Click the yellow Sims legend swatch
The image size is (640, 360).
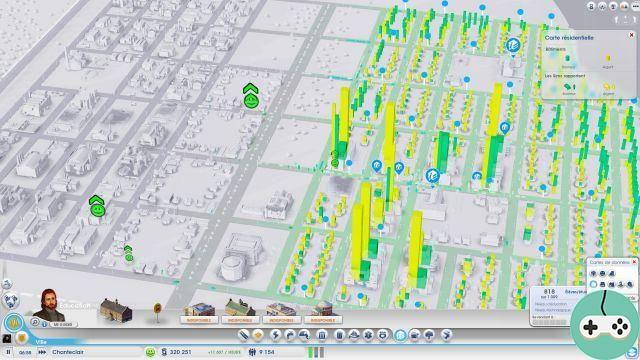tap(609, 87)
